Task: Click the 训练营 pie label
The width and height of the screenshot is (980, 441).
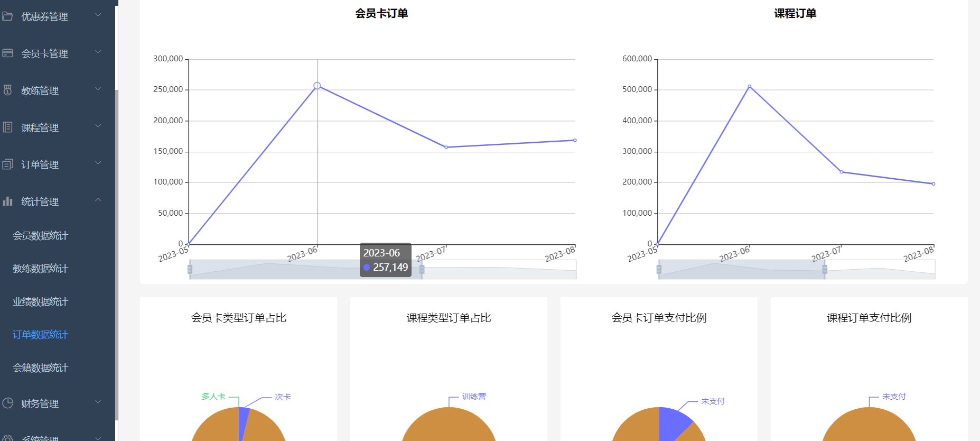Action: pos(474,397)
